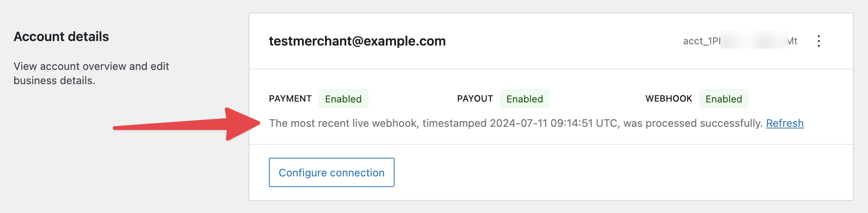Click the acct_1P account ID prefix

pos(701,41)
